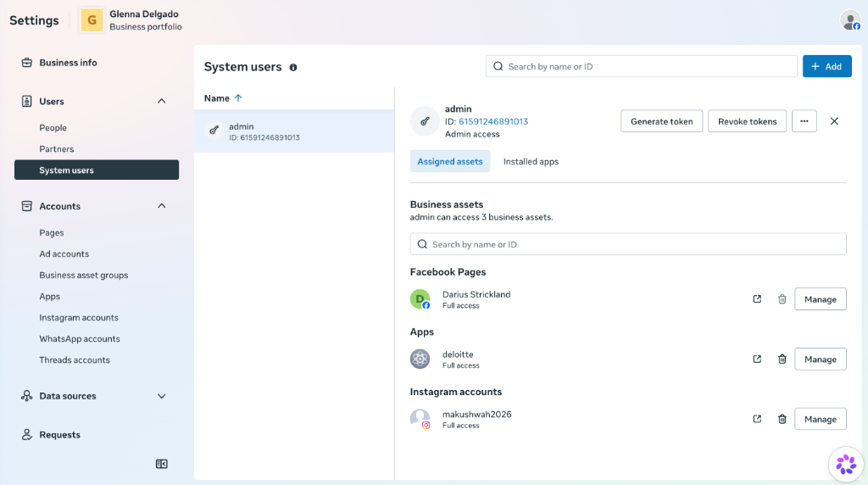Viewport: 868px width, 485px height.
Task: Click the Generate token button
Action: [x=661, y=121]
